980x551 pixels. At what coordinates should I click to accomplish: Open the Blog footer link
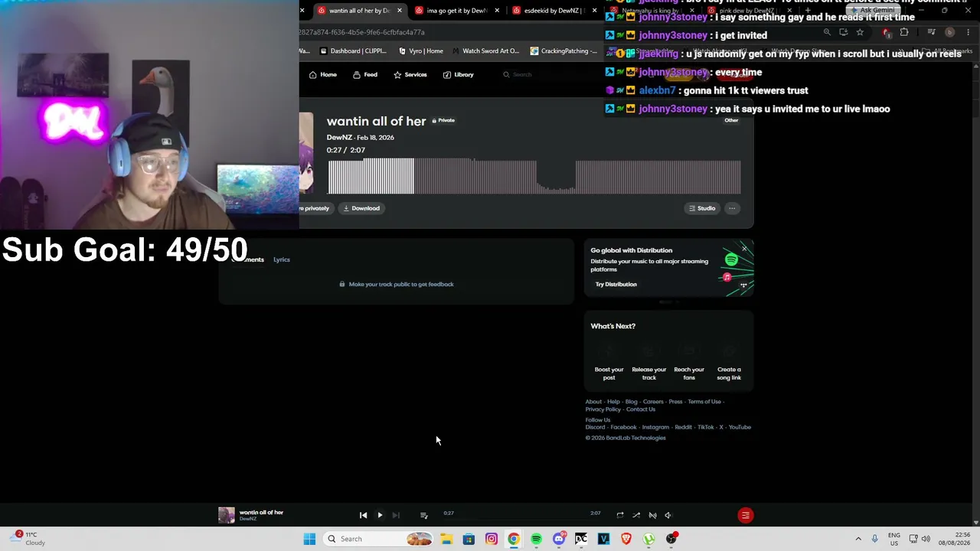coord(631,402)
